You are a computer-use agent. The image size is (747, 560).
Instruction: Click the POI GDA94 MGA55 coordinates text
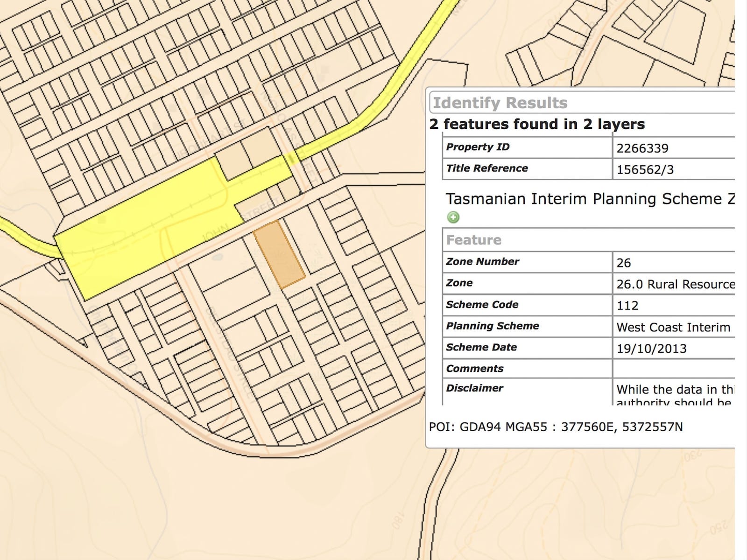tap(556, 427)
